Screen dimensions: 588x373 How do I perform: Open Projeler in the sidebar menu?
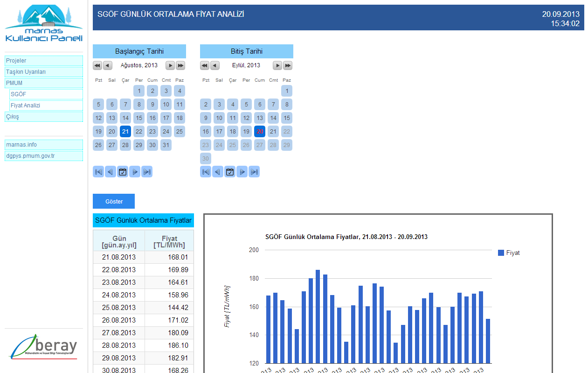[44, 61]
